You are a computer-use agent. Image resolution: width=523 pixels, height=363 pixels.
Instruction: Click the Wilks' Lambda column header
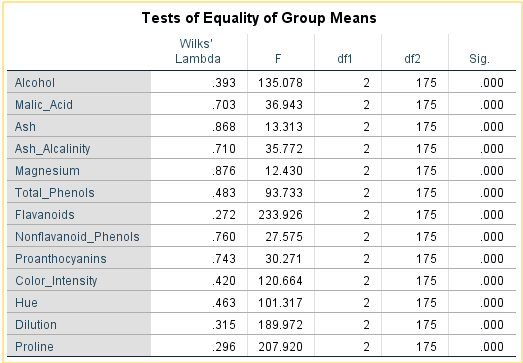[198, 51]
